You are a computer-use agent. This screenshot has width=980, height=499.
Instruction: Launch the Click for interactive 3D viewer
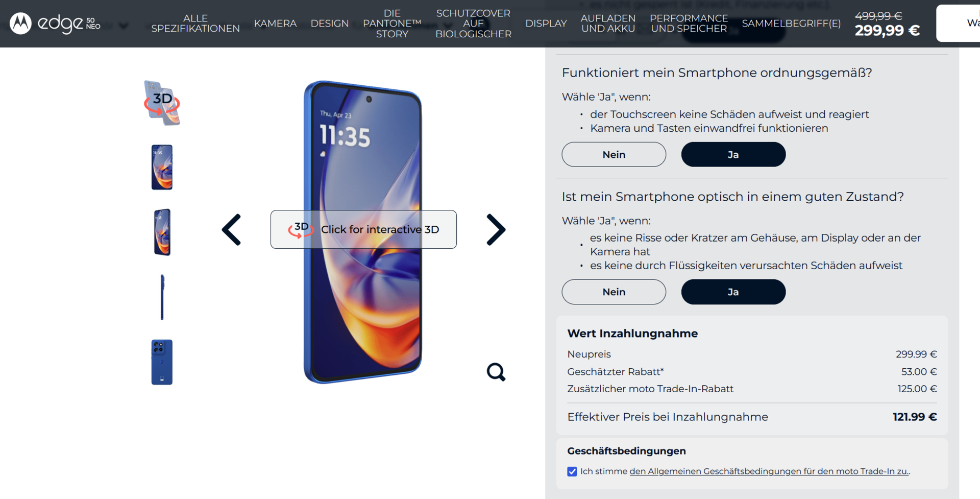tap(363, 229)
